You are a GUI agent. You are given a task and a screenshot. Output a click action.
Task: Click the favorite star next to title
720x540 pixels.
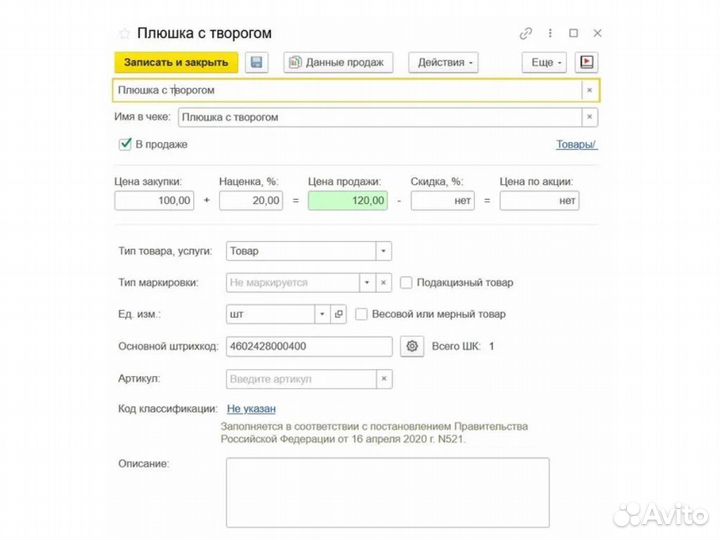click(124, 33)
